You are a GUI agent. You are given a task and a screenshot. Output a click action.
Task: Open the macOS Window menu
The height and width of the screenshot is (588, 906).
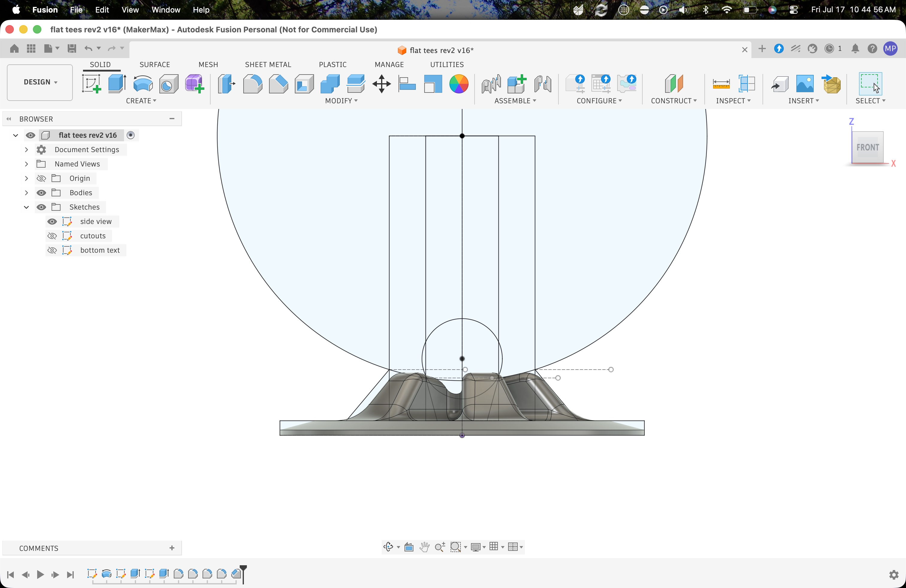tap(166, 10)
